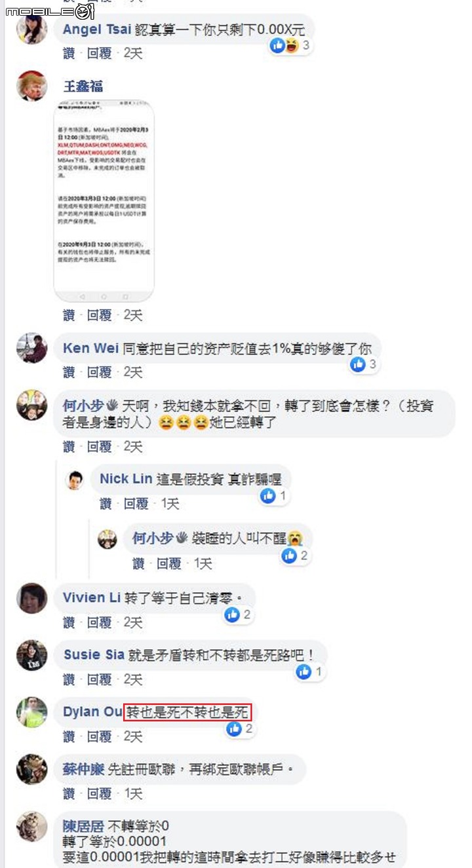The height and width of the screenshot is (868, 472).
Task: Click the like count icon on Vivien Li's comment
Action: pos(232,614)
